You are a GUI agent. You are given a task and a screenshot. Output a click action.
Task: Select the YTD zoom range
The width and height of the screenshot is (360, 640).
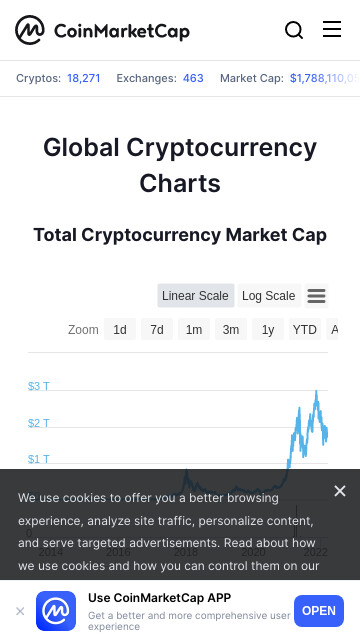point(305,329)
